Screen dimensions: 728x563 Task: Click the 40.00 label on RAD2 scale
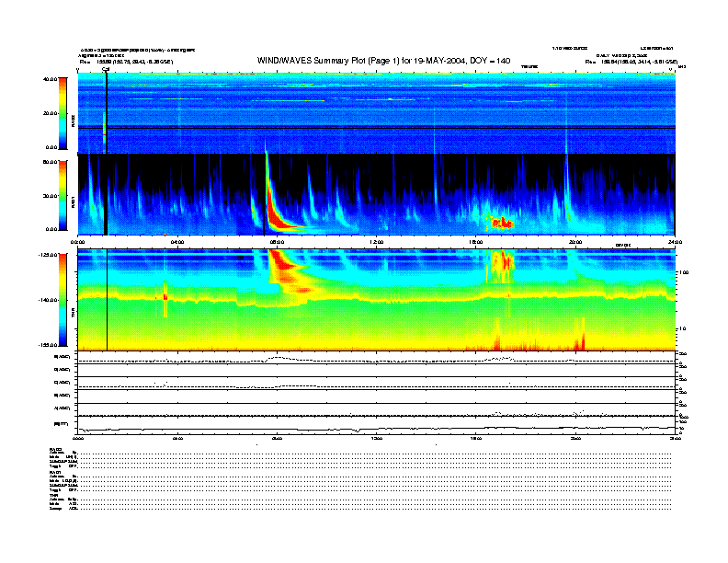point(49,80)
